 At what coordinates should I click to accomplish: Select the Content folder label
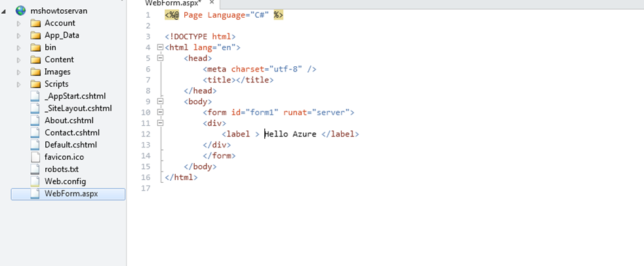[59, 60]
